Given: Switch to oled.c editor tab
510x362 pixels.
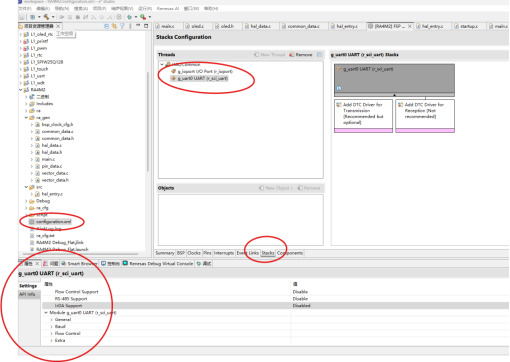Looking at the screenshot, I should click(197, 26).
